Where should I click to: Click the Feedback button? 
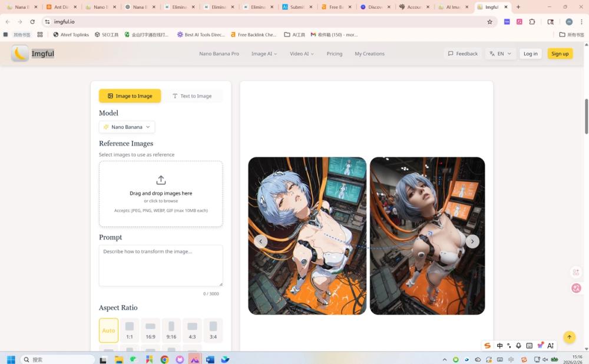coord(463,54)
